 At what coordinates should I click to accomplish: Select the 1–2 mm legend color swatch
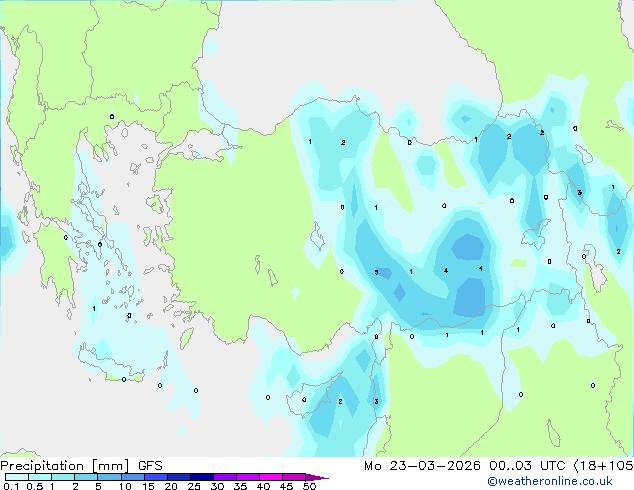[63, 477]
